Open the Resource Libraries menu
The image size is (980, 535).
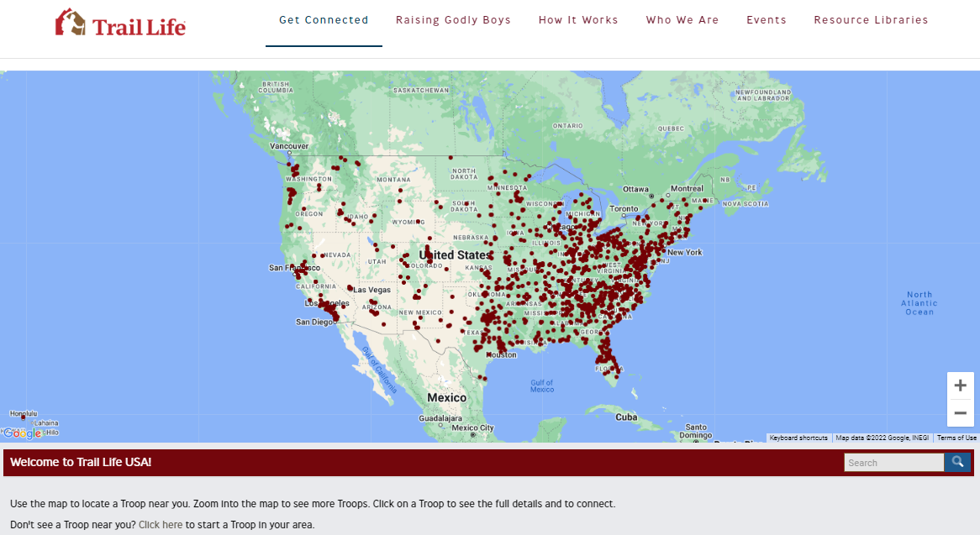(871, 20)
